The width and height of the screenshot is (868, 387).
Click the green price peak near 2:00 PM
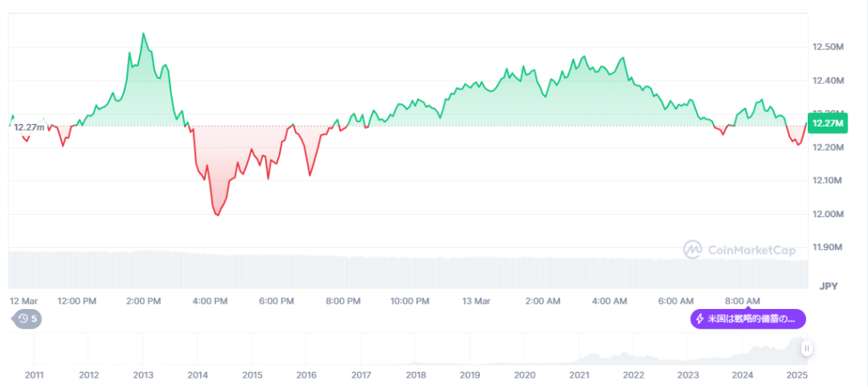(x=142, y=33)
